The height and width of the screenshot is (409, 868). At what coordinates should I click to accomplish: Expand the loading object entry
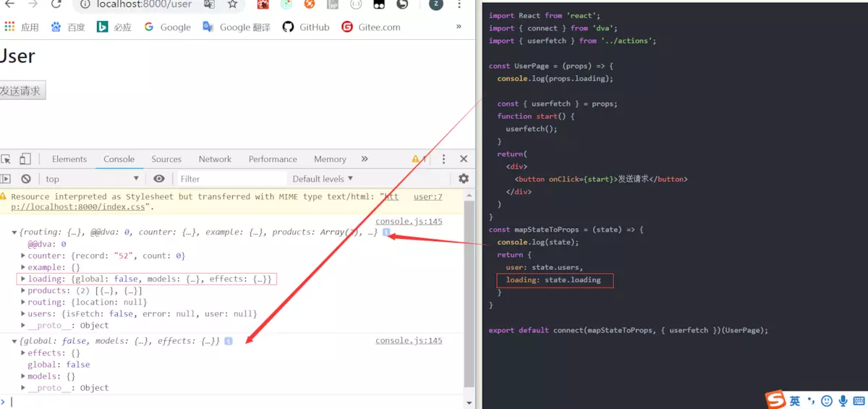tap(23, 279)
